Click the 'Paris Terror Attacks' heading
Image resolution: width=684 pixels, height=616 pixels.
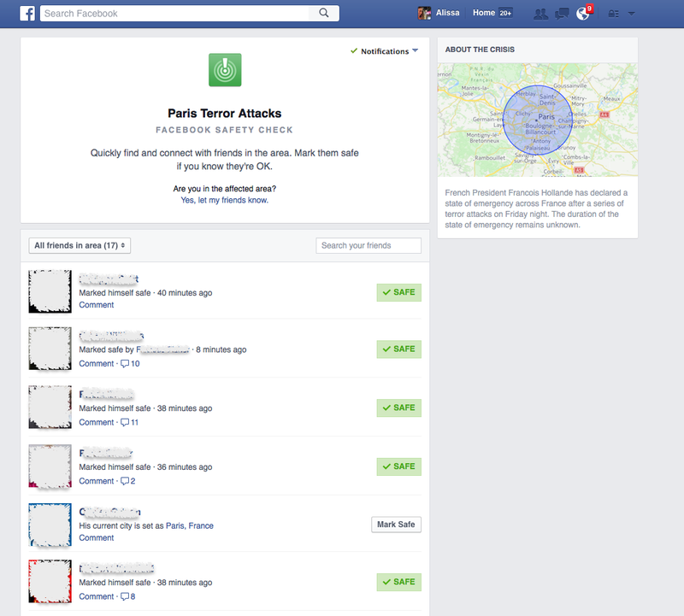point(225,114)
